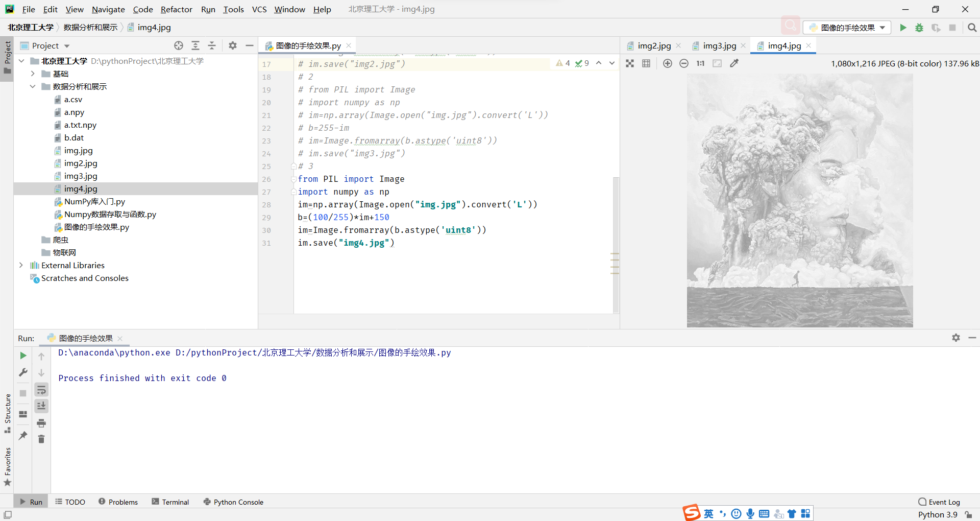Zoom out on the image viewer
The height and width of the screenshot is (521, 980).
(x=684, y=63)
